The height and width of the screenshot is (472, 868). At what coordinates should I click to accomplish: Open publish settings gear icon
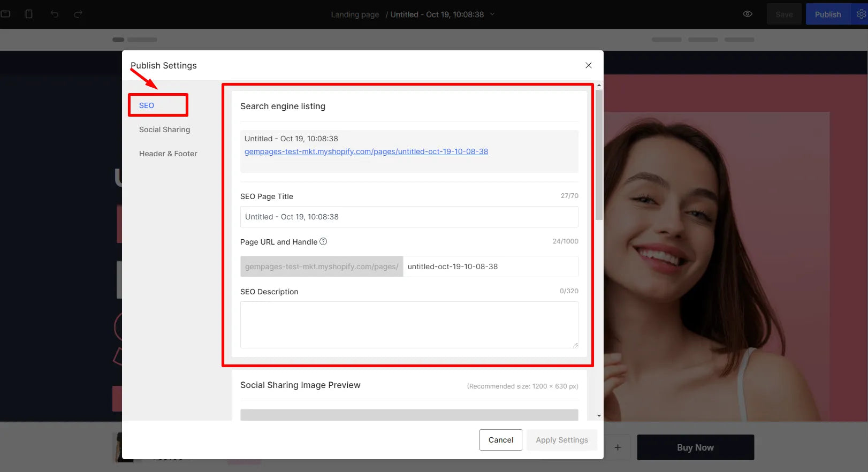pyautogui.click(x=861, y=14)
